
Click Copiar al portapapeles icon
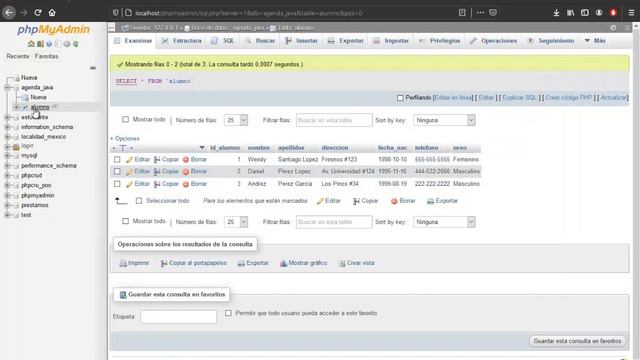point(164,263)
